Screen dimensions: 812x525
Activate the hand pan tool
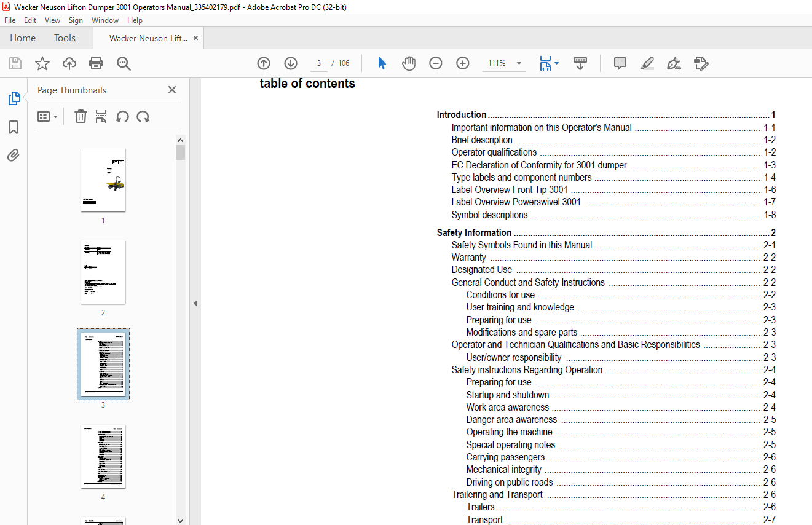click(409, 63)
